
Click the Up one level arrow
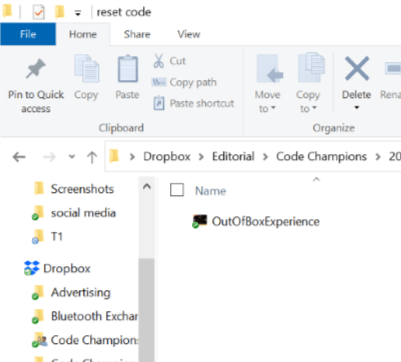click(x=92, y=157)
